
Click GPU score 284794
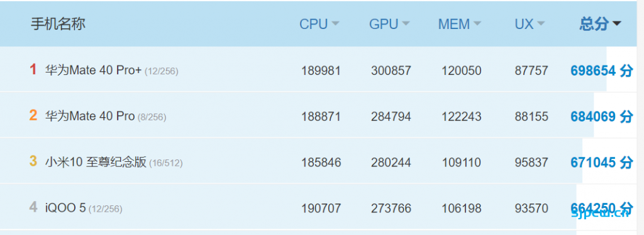391,117
